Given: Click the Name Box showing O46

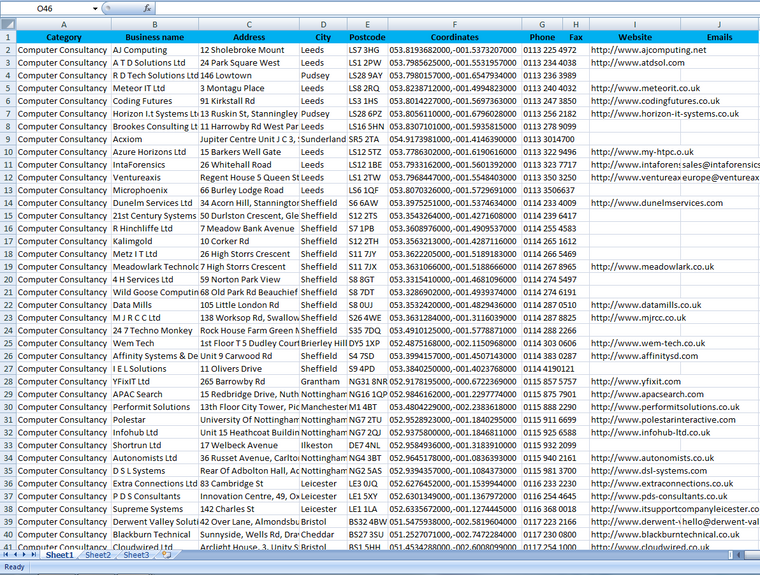Looking at the screenshot, I should click(x=45, y=8).
